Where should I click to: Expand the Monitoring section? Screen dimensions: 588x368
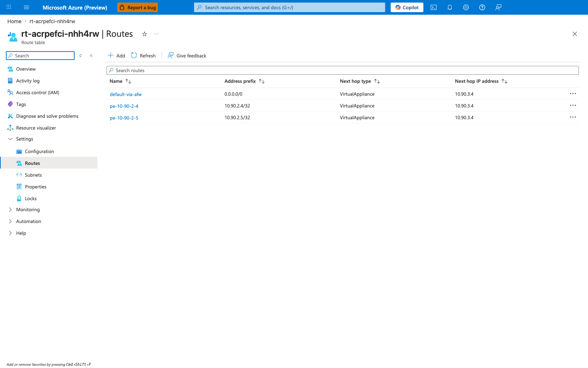coord(10,210)
